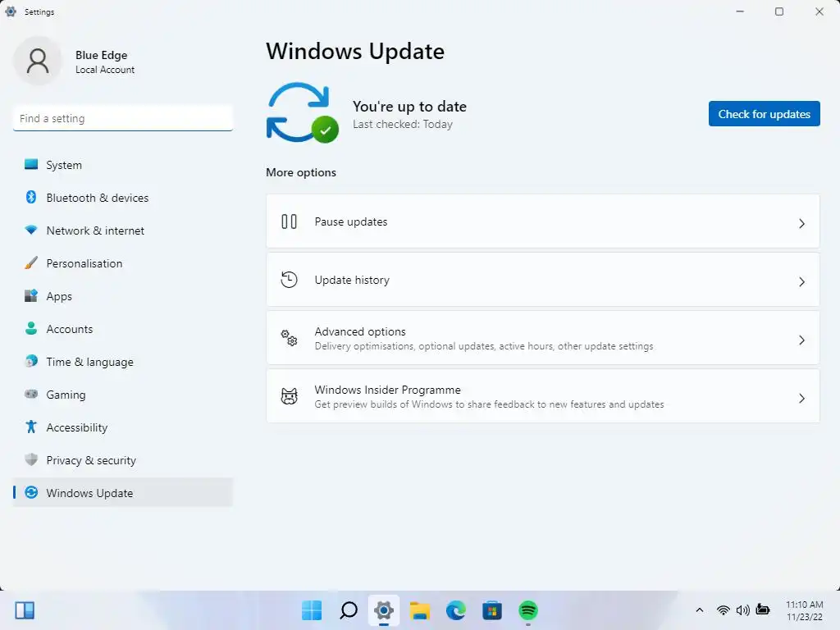Click the Update history clock icon
840x630 pixels.
pos(290,280)
